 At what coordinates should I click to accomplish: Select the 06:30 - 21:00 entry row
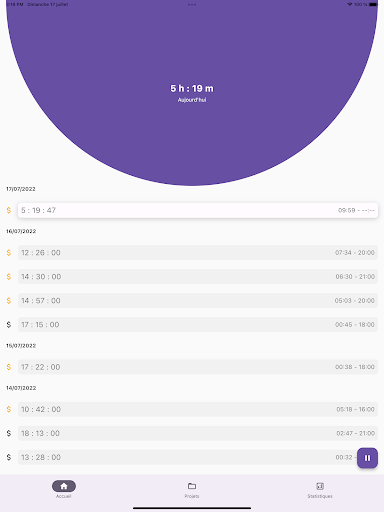[x=198, y=277]
